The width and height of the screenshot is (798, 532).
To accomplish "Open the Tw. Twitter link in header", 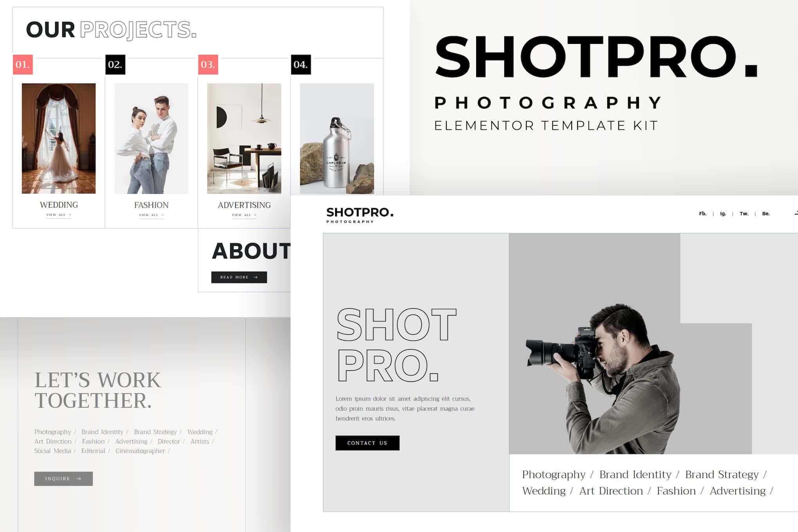I will coord(744,214).
